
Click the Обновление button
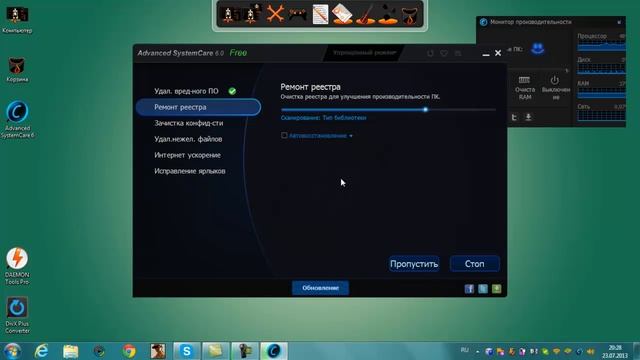[x=320, y=288]
